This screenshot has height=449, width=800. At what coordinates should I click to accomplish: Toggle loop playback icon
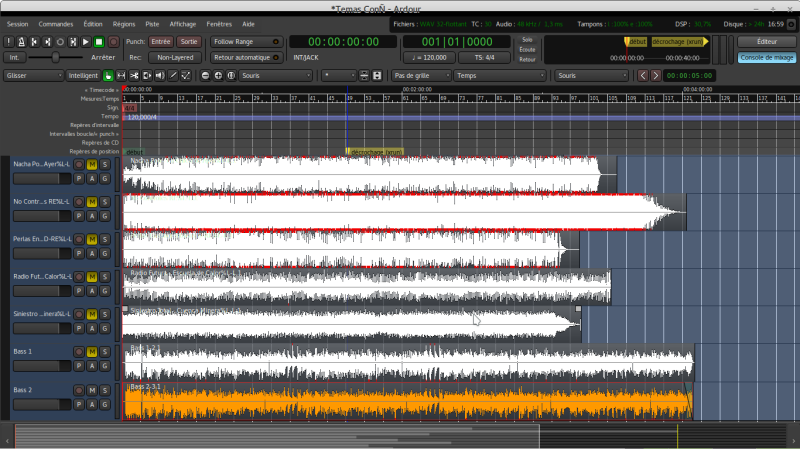60,42
